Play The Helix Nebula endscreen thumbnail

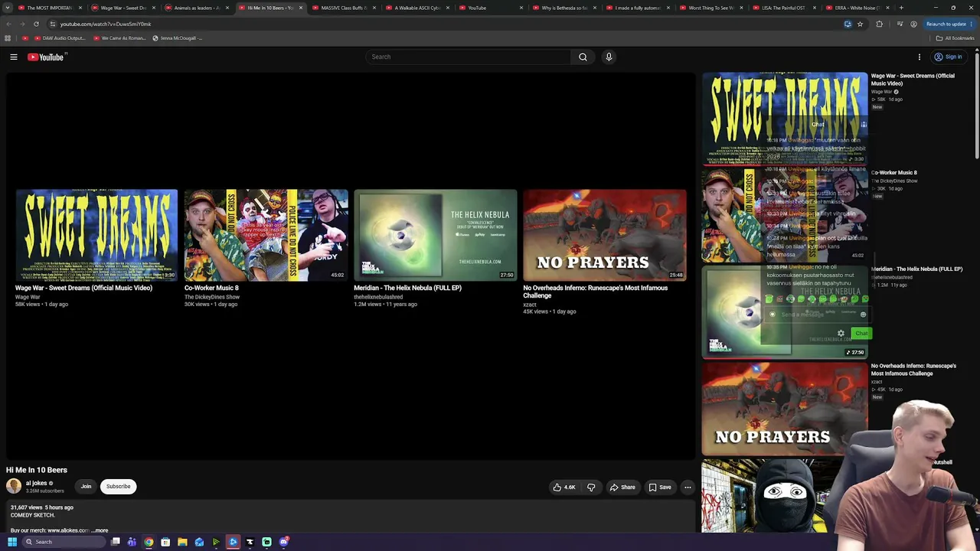point(436,235)
